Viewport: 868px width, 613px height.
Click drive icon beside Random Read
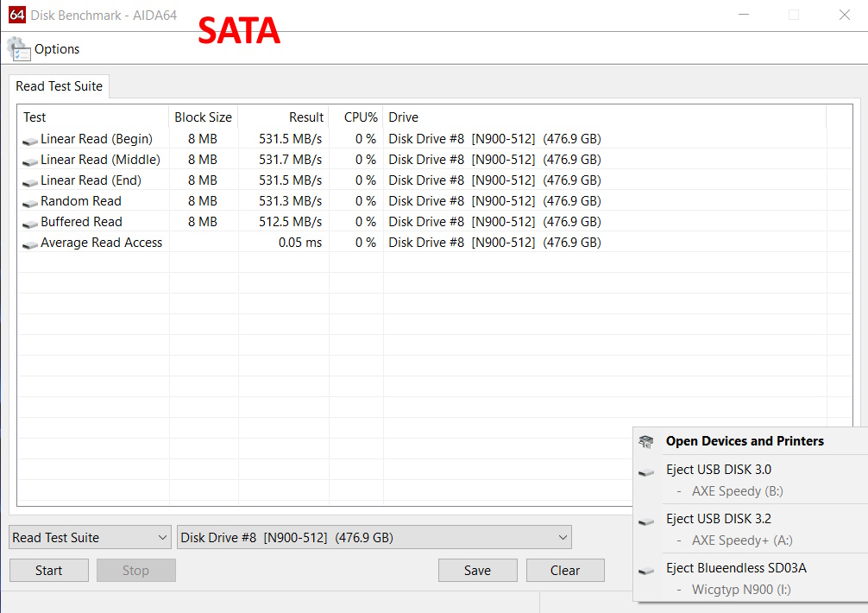tap(30, 203)
